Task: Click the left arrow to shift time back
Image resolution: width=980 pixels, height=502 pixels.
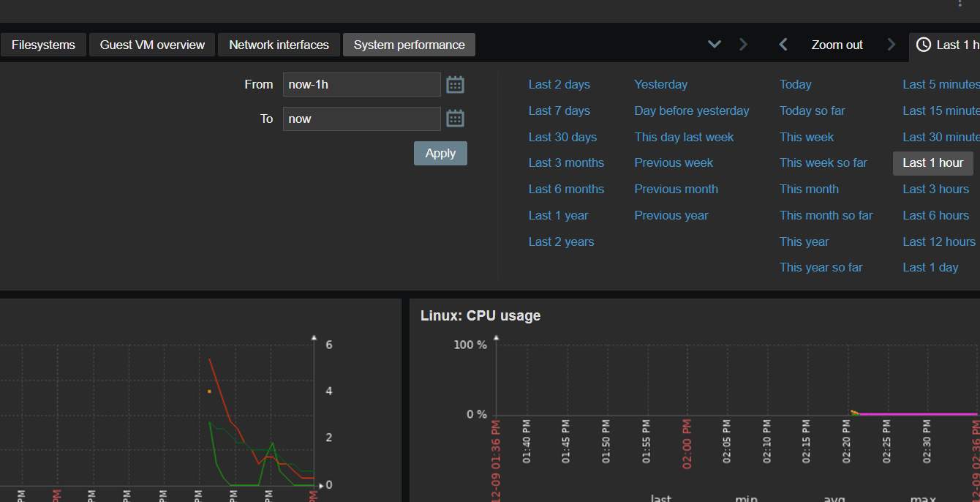Action: point(783,45)
